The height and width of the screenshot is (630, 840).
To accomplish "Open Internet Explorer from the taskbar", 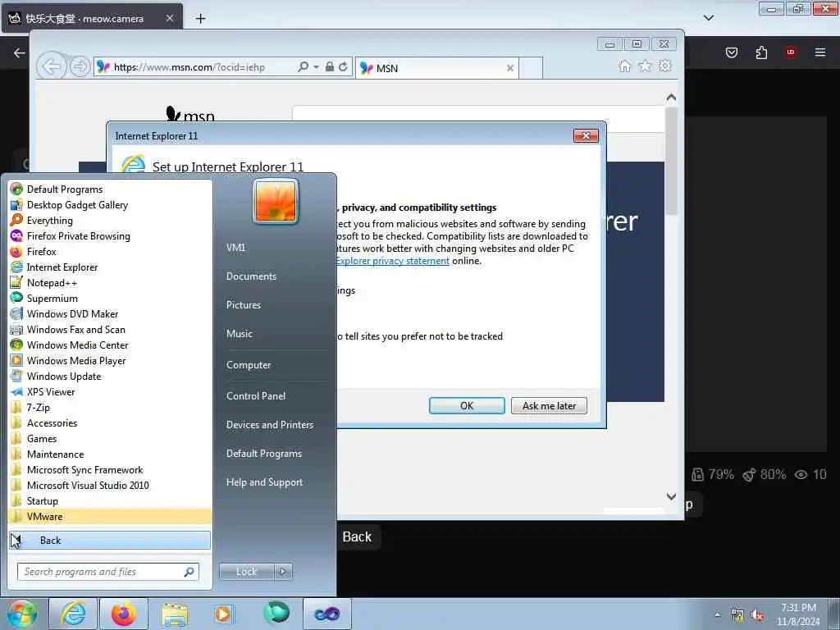I will 73,614.
